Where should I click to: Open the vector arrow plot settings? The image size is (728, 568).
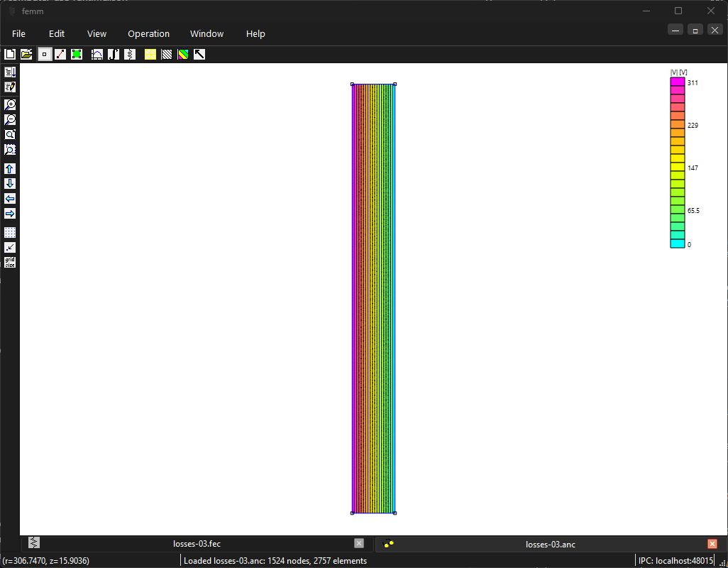(x=199, y=55)
